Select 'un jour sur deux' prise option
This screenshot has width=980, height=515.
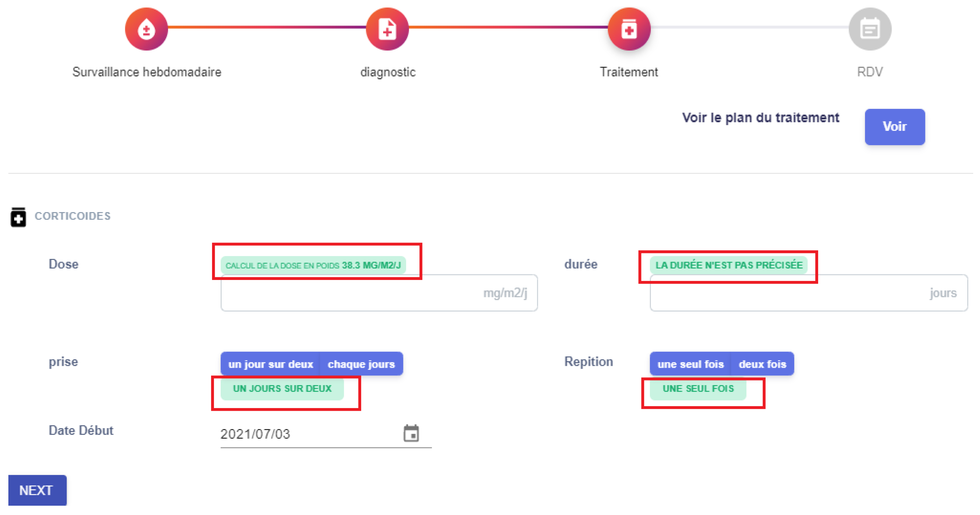[270, 364]
